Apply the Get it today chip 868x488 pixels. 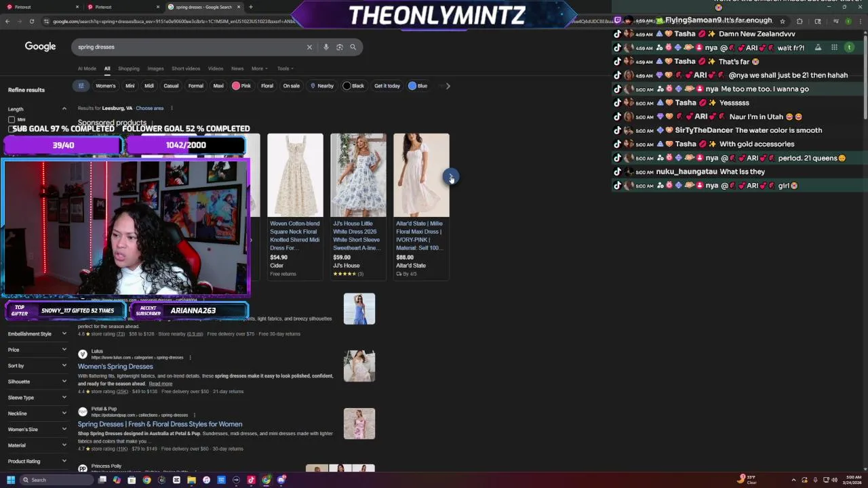[x=387, y=86]
